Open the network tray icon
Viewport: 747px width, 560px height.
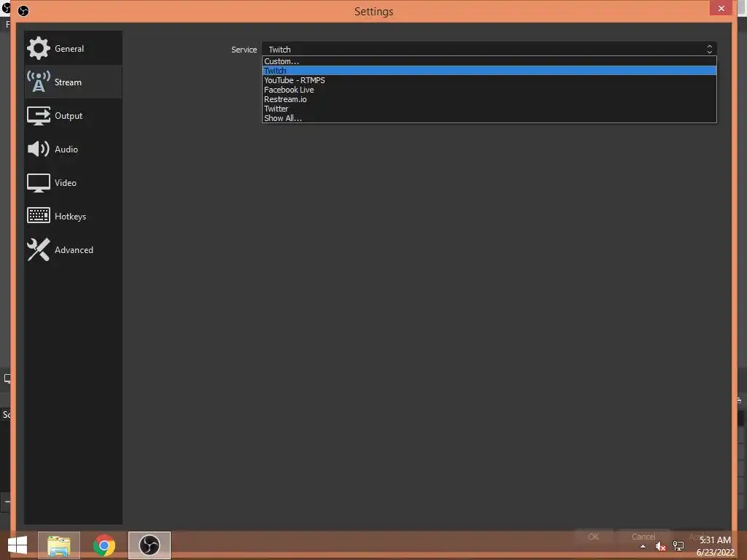click(678, 546)
